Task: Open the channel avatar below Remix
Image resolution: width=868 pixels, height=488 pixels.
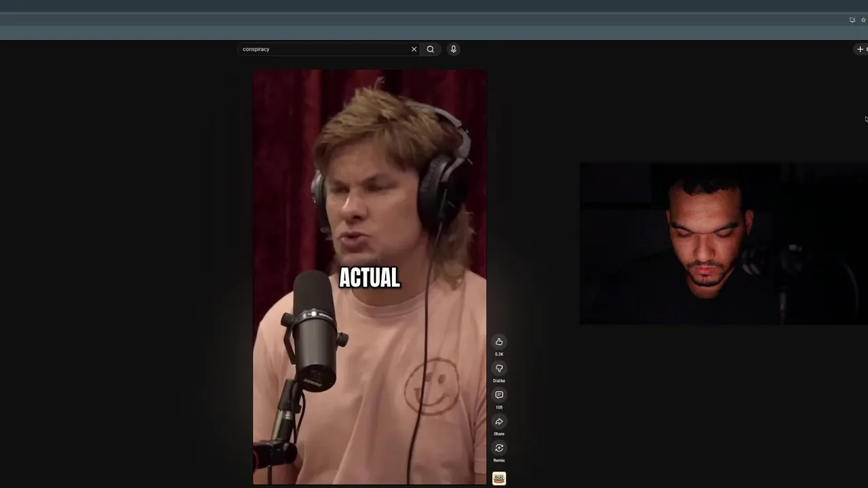Action: point(499,479)
